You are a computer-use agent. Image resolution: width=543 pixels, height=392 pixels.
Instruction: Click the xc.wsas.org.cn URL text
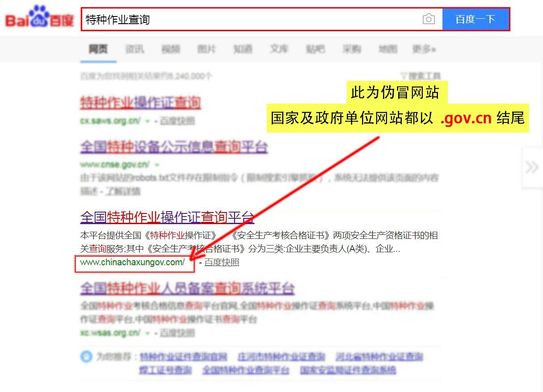(x=110, y=333)
